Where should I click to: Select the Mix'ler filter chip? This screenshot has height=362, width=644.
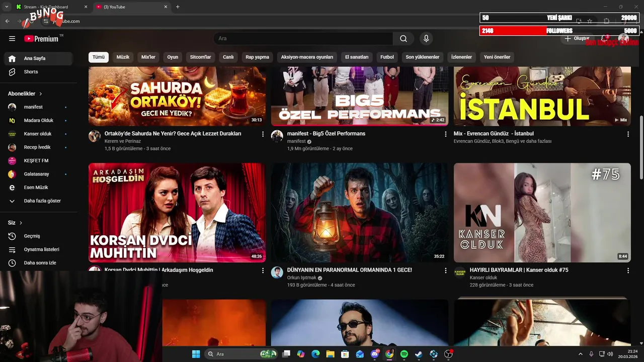coord(148,57)
